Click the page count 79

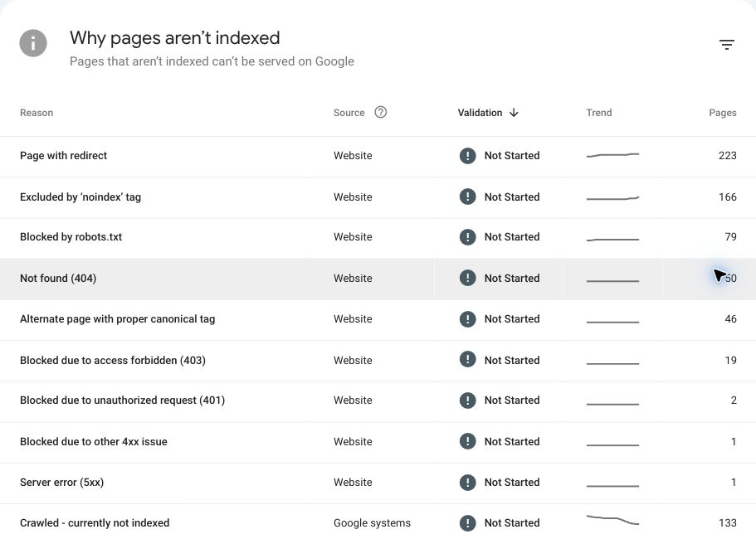click(x=730, y=237)
